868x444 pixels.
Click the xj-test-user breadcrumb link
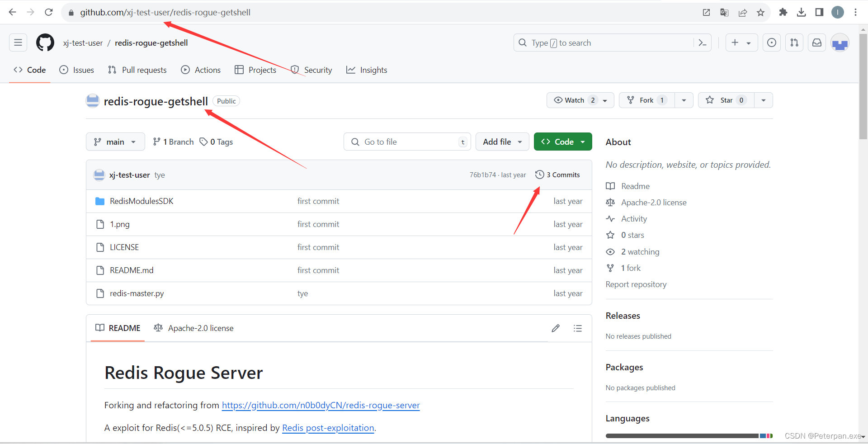[x=83, y=43]
